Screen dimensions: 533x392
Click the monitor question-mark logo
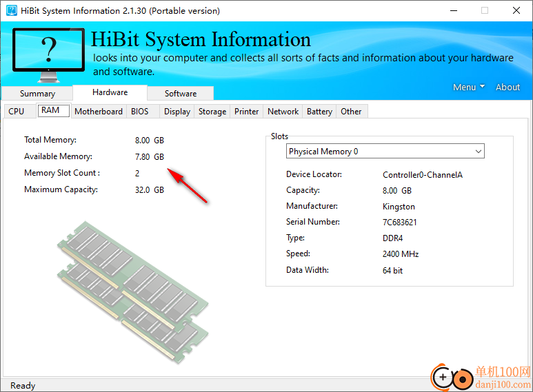point(48,54)
